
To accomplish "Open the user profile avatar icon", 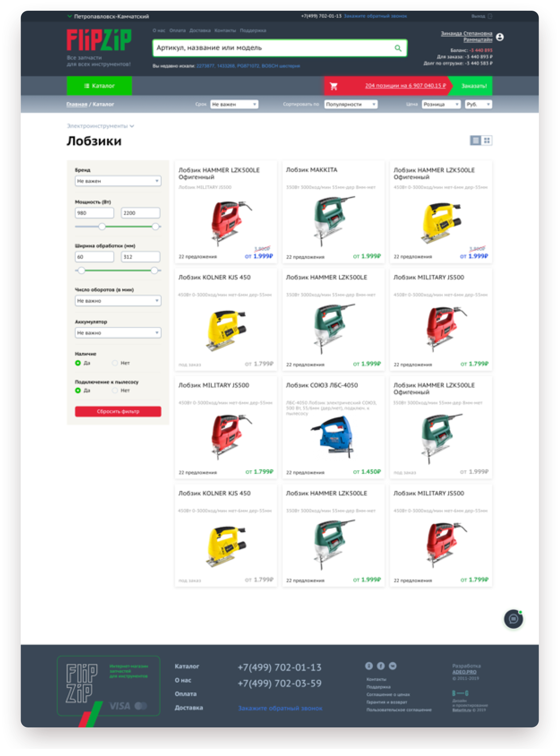I will [500, 37].
